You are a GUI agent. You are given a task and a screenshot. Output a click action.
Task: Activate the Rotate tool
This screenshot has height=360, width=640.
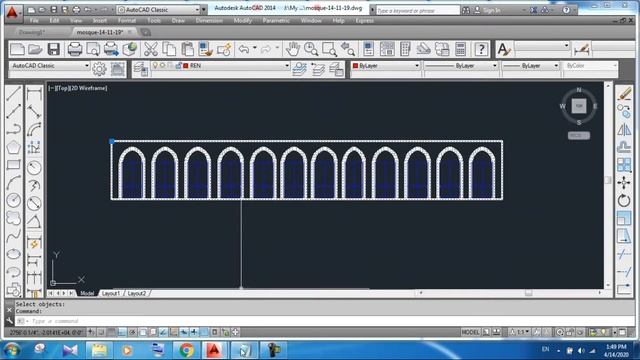(624, 200)
